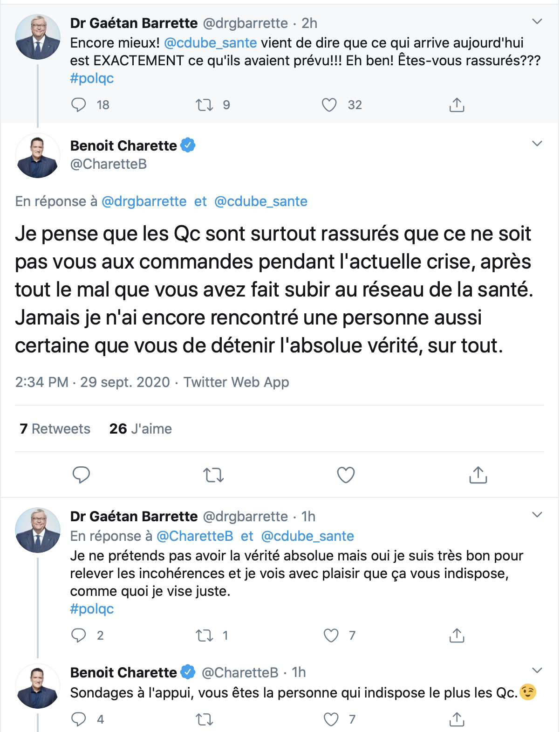Viewport: 560px width, 732px height.
Task: Share Benoit Charette's main tweet
Action: [478, 475]
